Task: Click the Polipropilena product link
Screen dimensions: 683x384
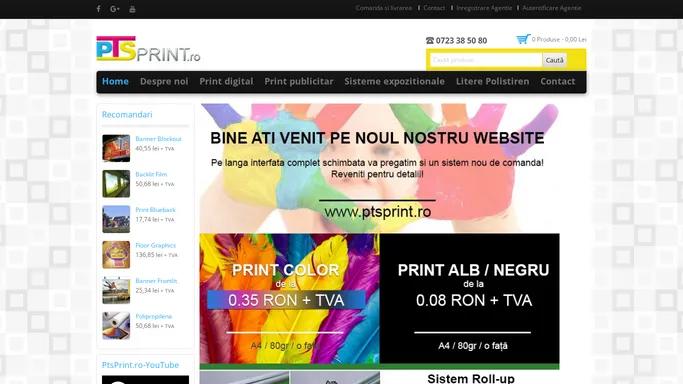Action: pyautogui.click(x=154, y=317)
